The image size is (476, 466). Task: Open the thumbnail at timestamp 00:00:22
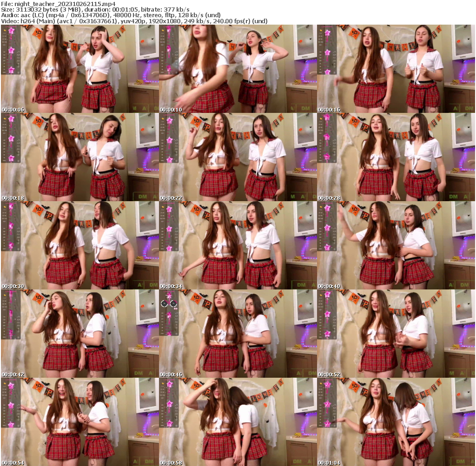237,157
